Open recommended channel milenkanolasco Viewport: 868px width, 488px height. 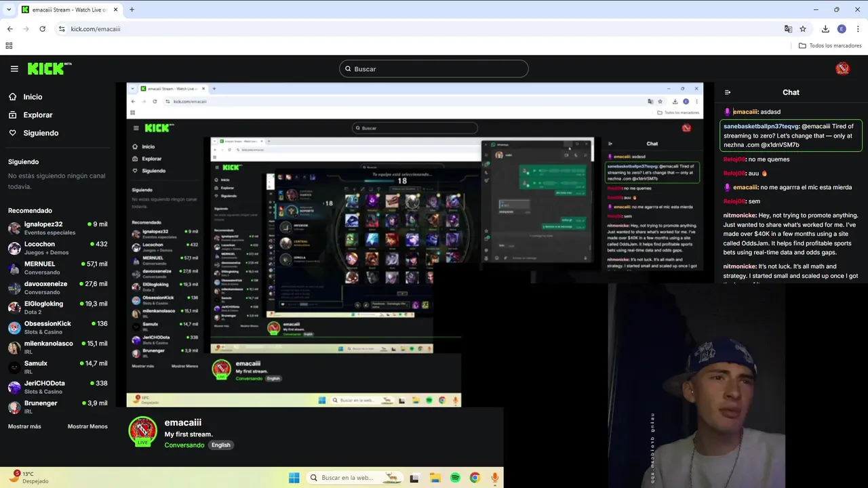tap(58, 347)
